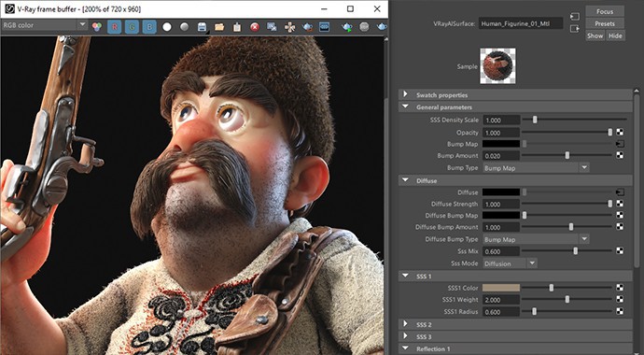Click the Diffuse Bump Map color swatch
Screen dimensions: 644x355
[501, 215]
